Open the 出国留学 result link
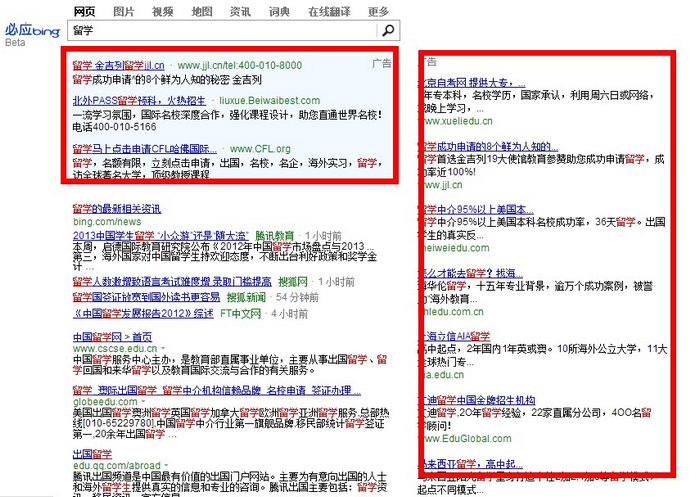The height and width of the screenshot is (497, 700). click(x=92, y=454)
